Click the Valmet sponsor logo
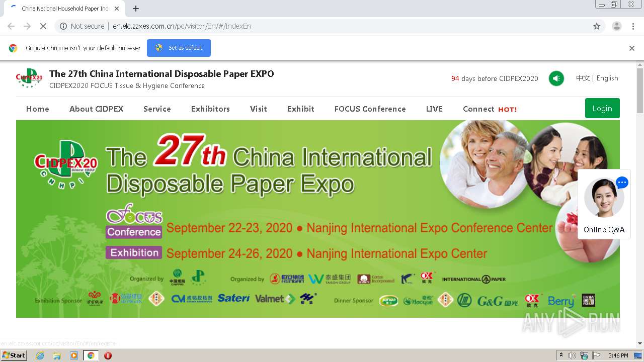Image resolution: width=644 pixels, height=362 pixels. pyautogui.click(x=275, y=299)
